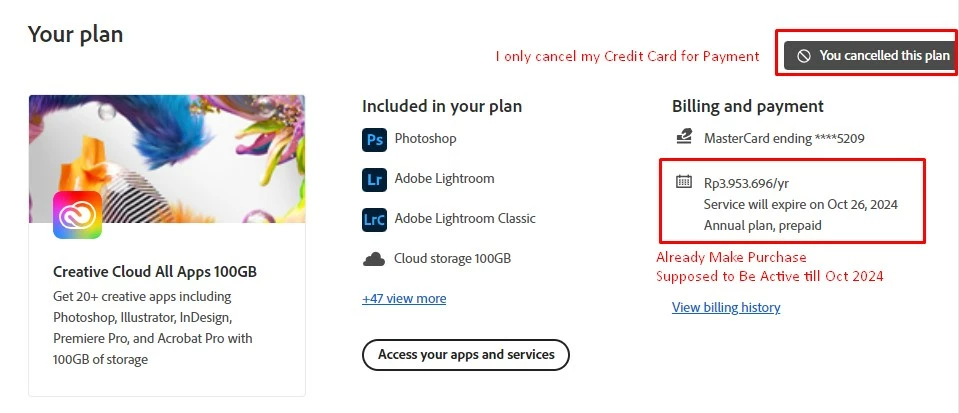Click the cloud storage icon
959x413 pixels.
[374, 259]
